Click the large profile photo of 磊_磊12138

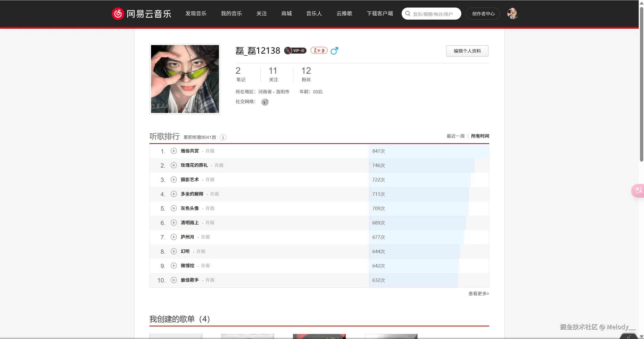(x=184, y=79)
